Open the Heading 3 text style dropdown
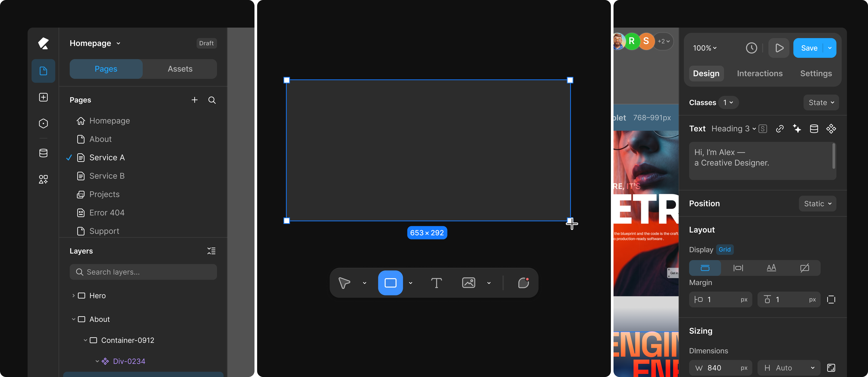The image size is (868, 377). 734,129
